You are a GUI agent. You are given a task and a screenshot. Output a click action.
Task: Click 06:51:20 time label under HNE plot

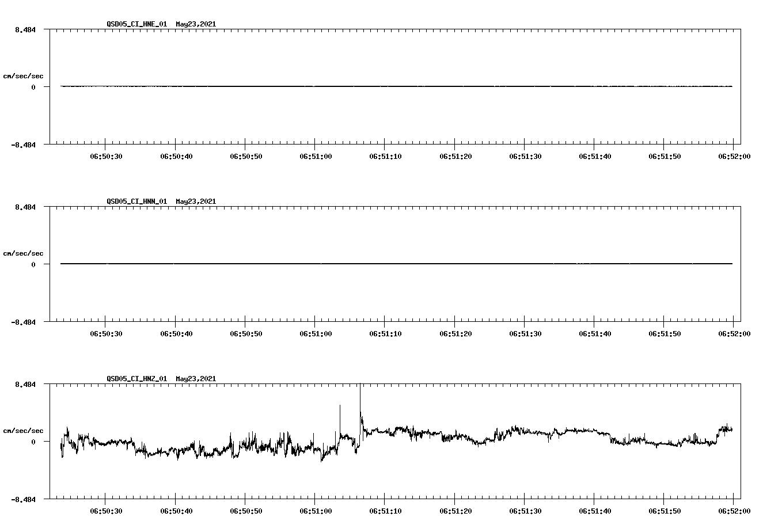pos(455,156)
